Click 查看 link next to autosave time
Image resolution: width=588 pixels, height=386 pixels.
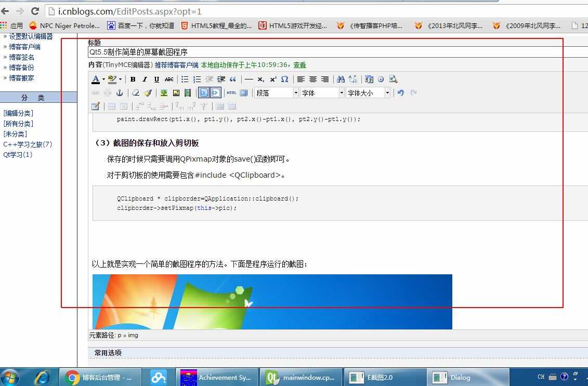(299, 65)
